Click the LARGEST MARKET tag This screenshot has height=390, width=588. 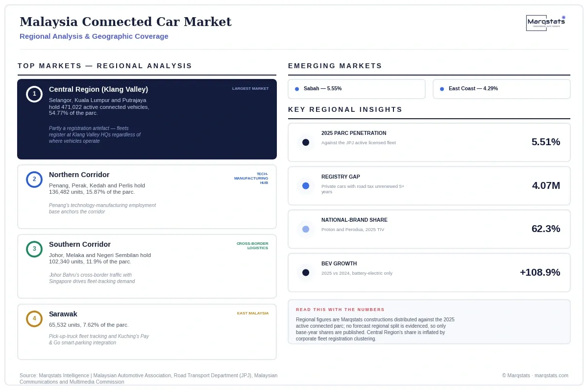(250, 89)
